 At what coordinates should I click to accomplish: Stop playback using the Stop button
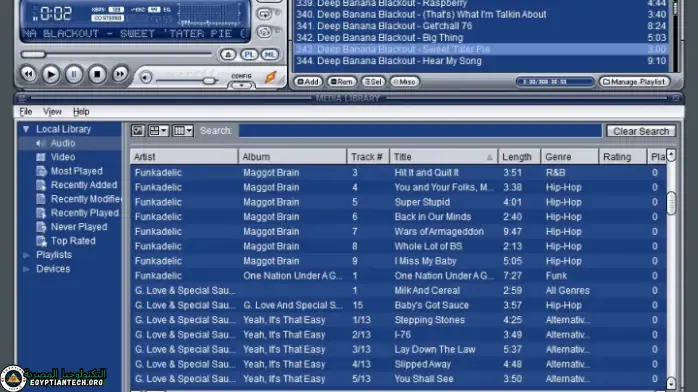(97, 74)
